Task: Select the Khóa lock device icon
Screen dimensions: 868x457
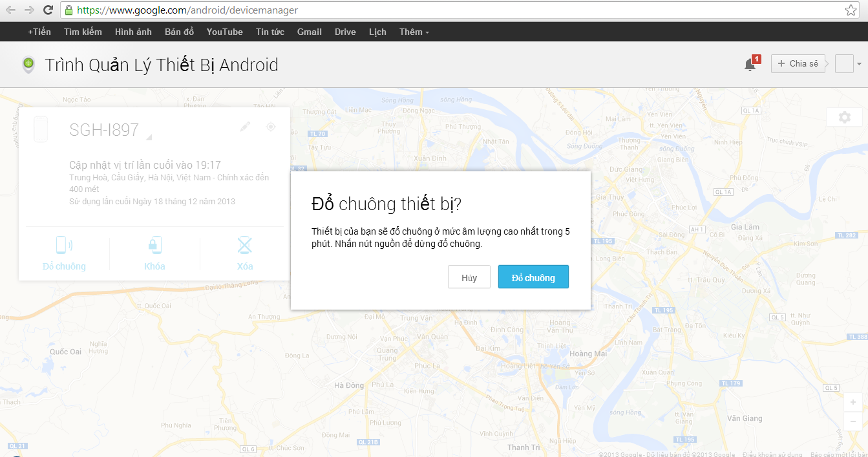Action: pos(154,246)
